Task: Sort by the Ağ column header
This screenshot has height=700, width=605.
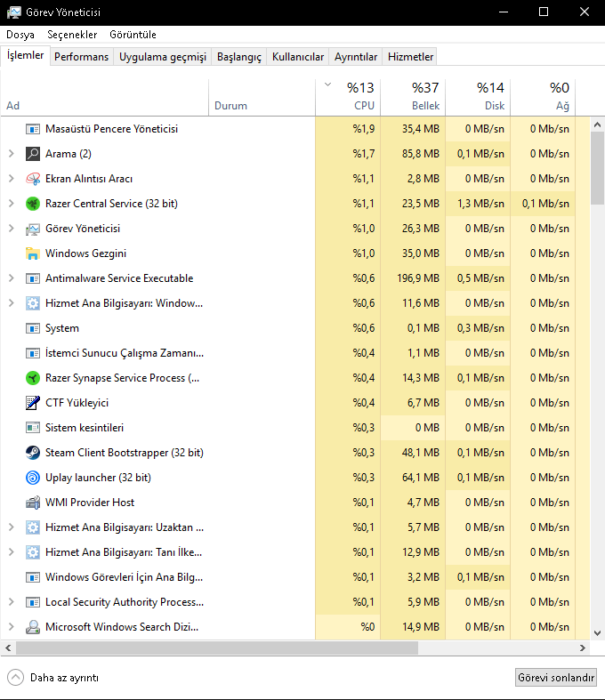Action: pos(543,97)
